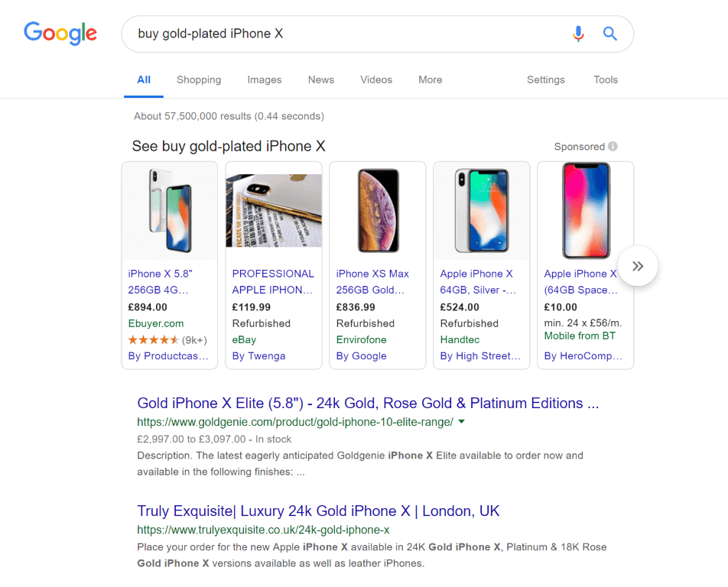
Task: Click the blue search magnifier icon
Action: (609, 34)
